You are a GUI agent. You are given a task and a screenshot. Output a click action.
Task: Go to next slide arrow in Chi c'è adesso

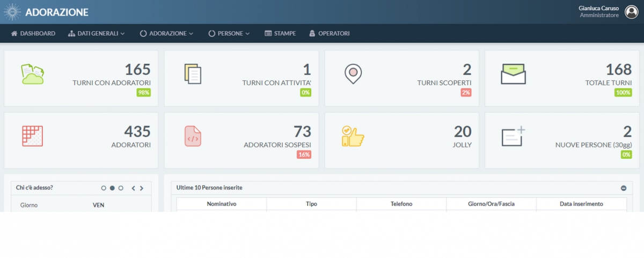click(x=142, y=188)
